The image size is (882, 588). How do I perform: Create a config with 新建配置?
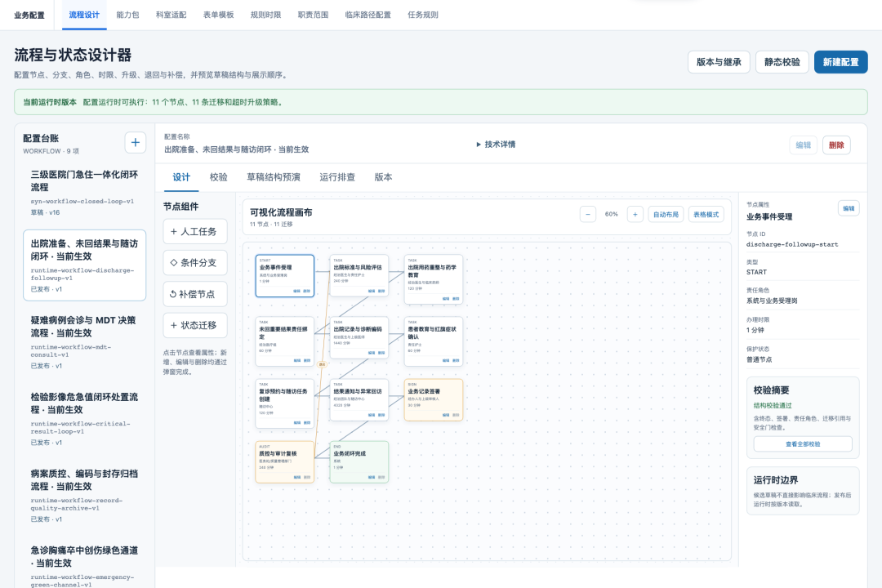coord(840,62)
